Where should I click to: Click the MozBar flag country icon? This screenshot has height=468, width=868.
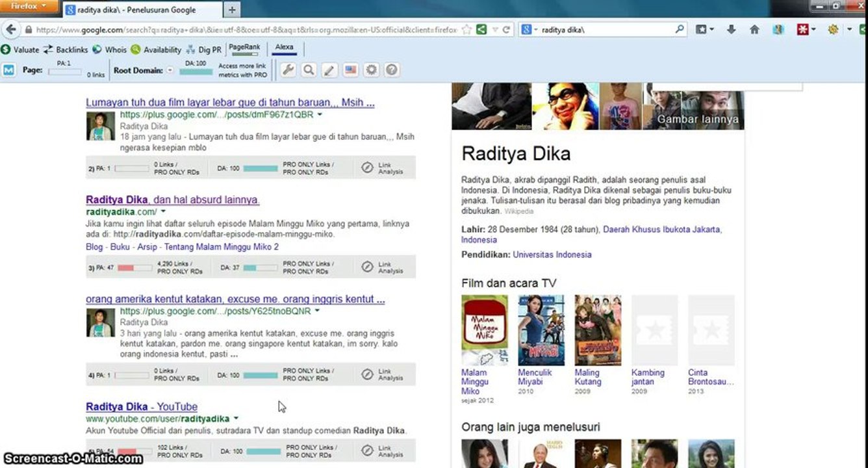(351, 70)
